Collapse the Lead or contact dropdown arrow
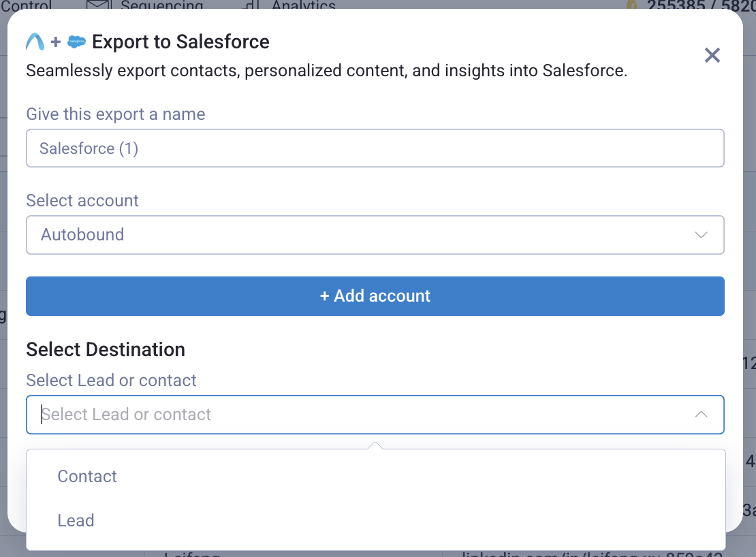 pos(701,415)
